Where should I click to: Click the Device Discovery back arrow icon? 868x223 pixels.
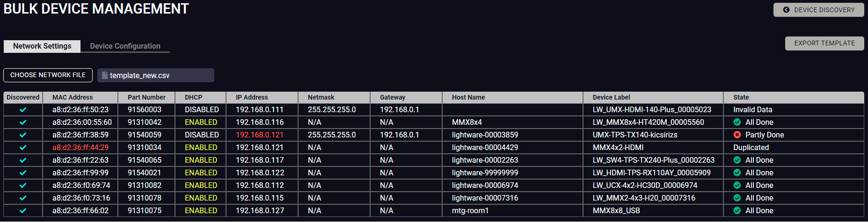click(x=786, y=10)
